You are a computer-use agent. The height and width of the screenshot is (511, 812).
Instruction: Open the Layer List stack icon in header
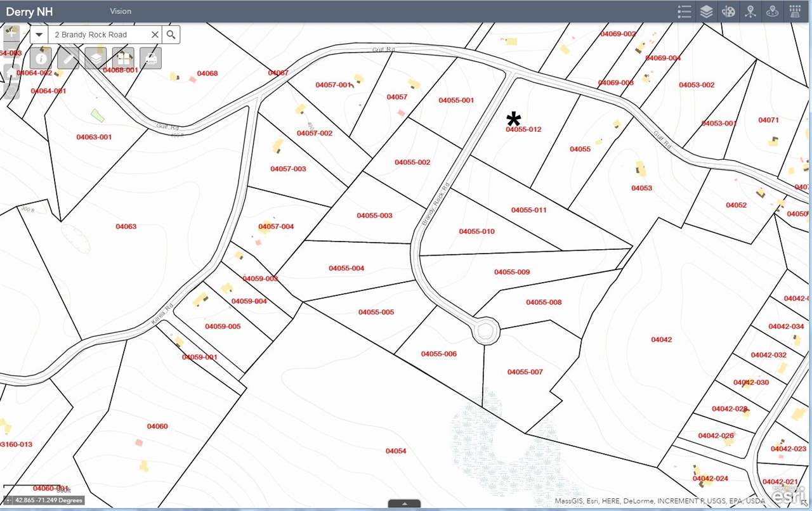(x=706, y=11)
